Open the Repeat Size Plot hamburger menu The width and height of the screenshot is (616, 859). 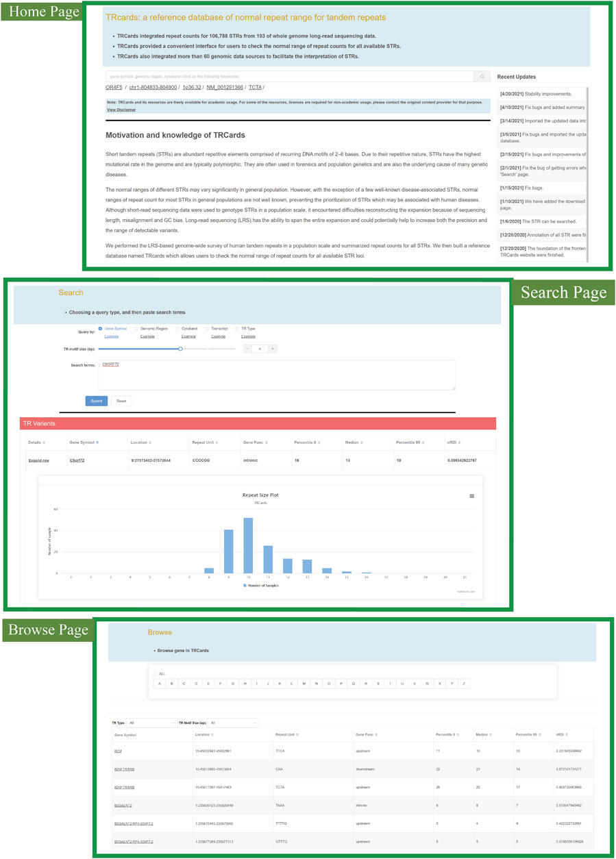[x=471, y=496]
